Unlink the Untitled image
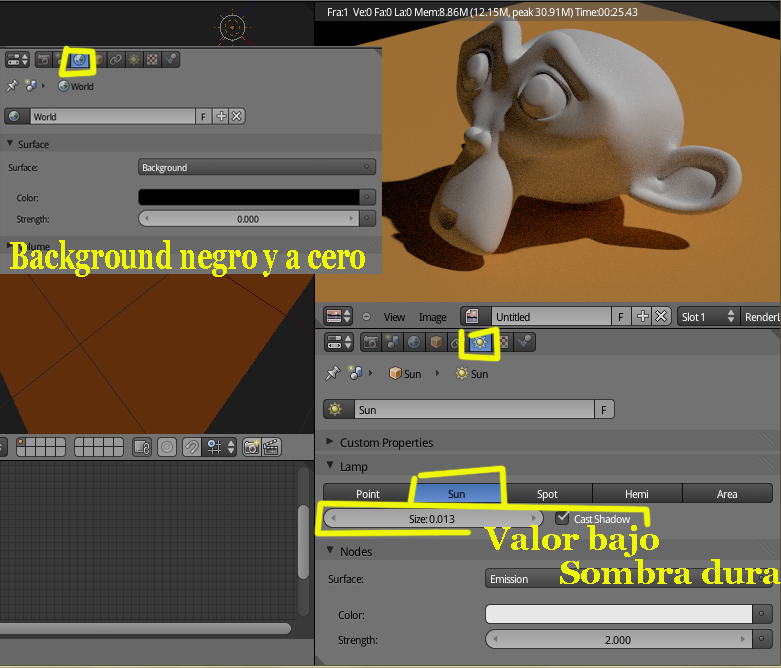This screenshot has height=668, width=781. click(x=661, y=316)
